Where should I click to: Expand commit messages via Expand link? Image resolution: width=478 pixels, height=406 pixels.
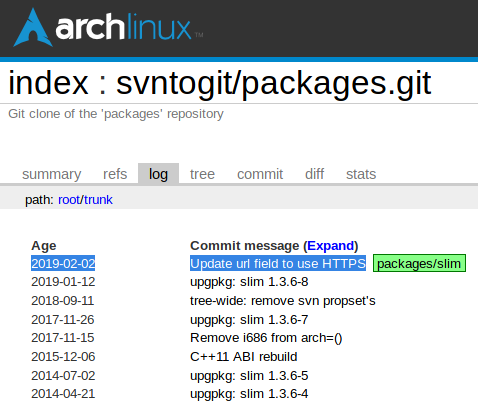[330, 246]
